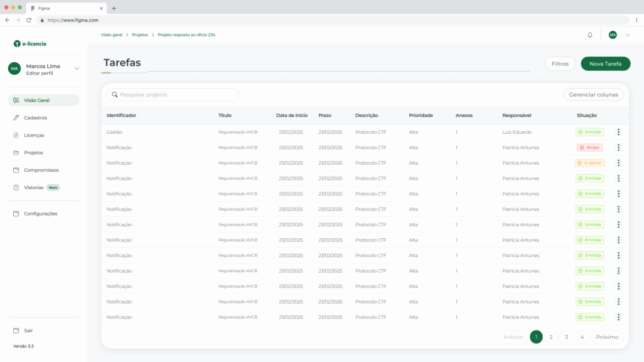Image resolution: width=644 pixels, height=362 pixels.
Task: Go to page 3 in pagination
Action: (x=566, y=337)
